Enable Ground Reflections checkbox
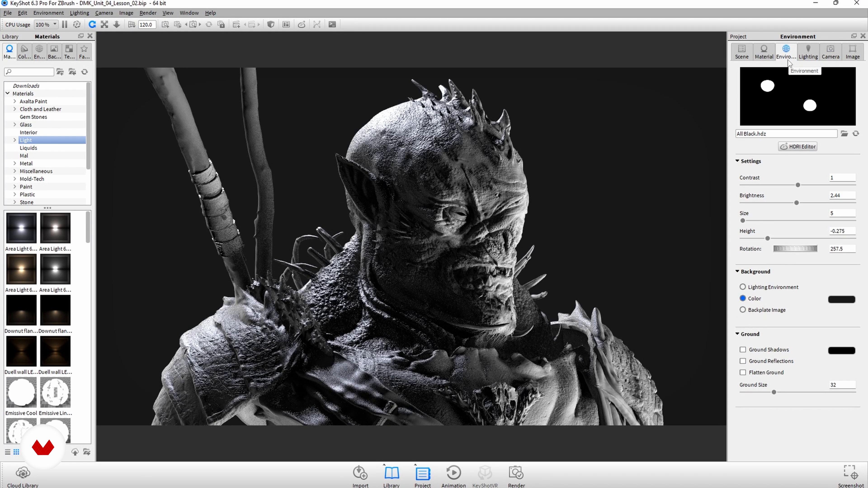868x488 pixels. click(x=743, y=361)
